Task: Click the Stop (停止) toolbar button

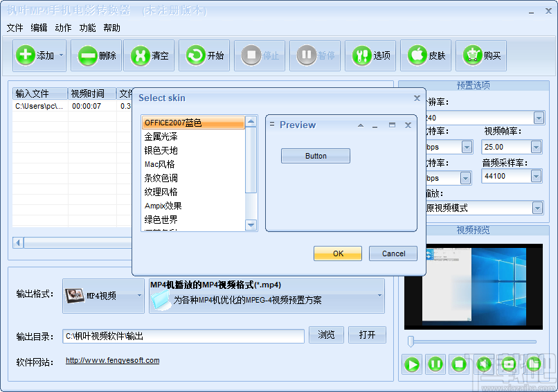Action: 260,55
